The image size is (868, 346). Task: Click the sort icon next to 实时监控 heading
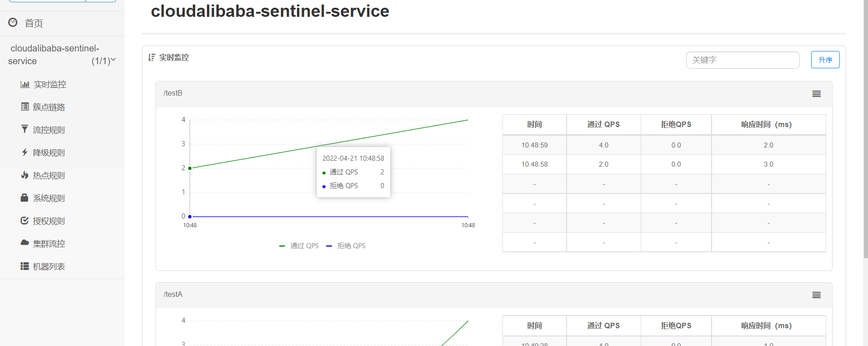click(x=151, y=57)
